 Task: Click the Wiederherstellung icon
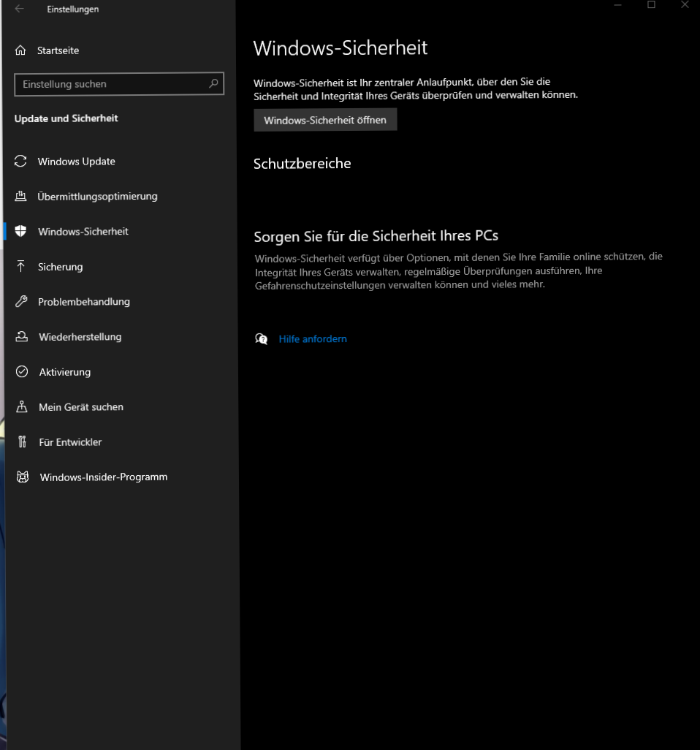[x=21, y=337]
